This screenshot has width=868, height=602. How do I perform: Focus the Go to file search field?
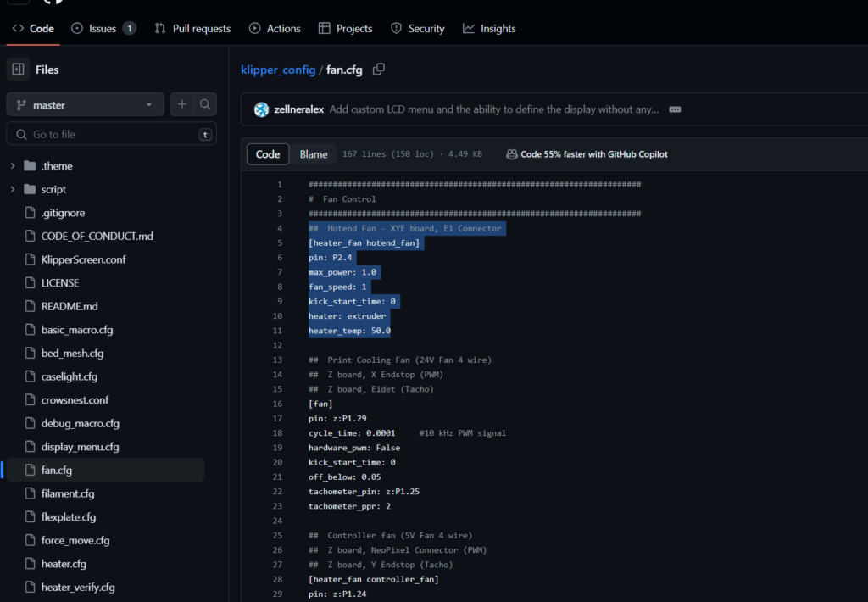111,134
